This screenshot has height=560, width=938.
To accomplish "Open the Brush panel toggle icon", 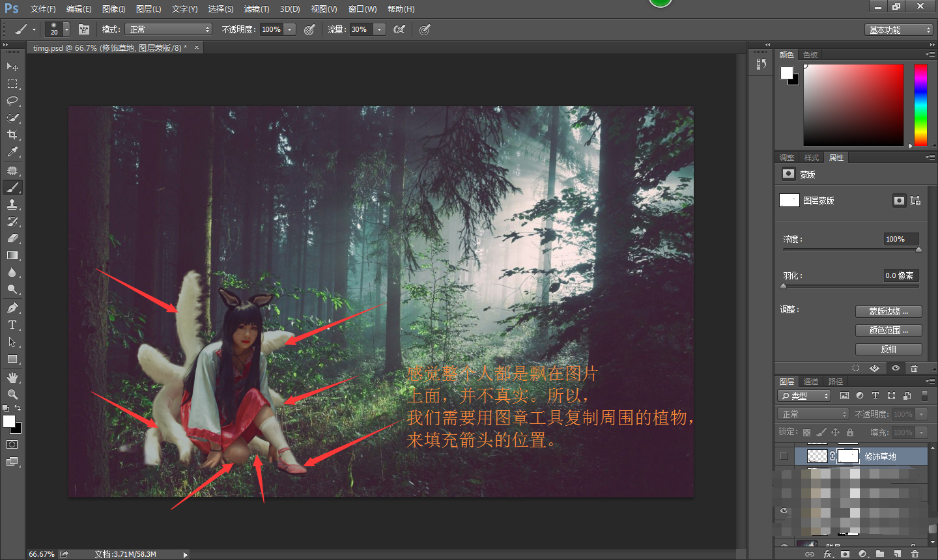I will click(84, 29).
